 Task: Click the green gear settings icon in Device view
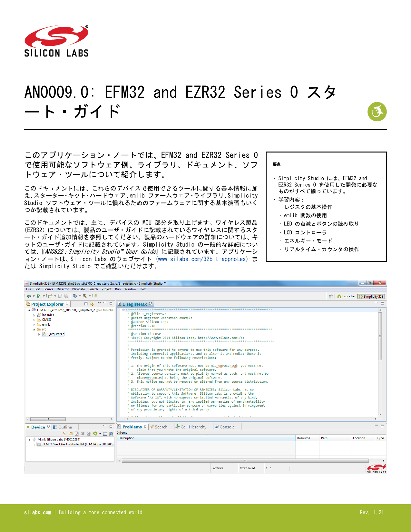point(95,434)
